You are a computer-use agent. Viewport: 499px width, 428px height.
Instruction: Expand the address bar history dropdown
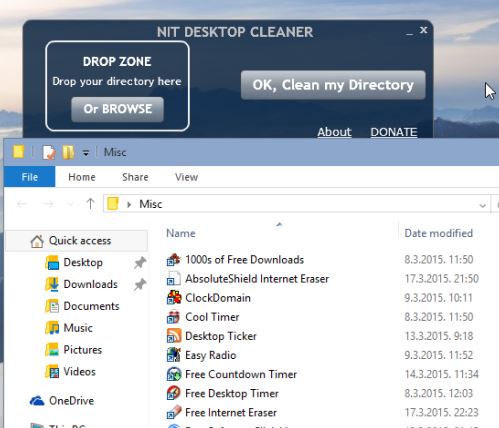pos(482,205)
